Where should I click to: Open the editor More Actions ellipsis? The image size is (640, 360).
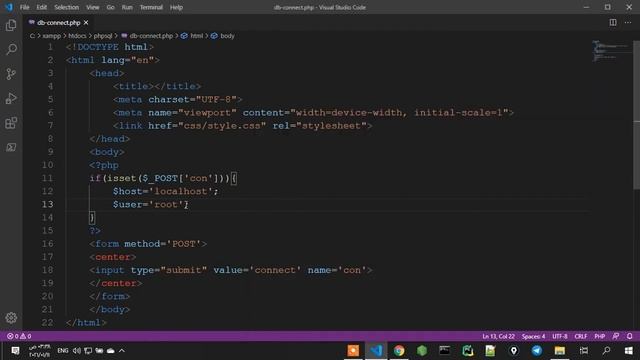point(628,22)
